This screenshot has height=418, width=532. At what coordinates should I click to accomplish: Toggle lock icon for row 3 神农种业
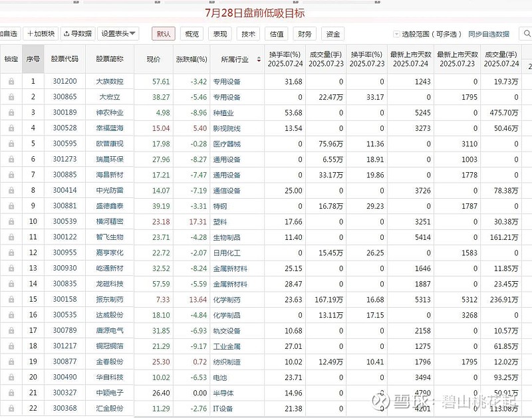pyautogui.click(x=11, y=112)
